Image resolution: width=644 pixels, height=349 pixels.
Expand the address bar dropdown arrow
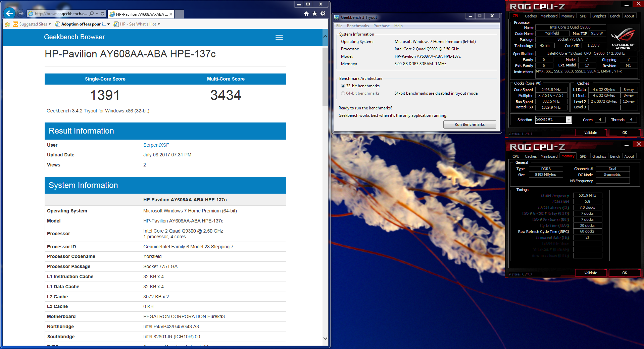tap(97, 14)
